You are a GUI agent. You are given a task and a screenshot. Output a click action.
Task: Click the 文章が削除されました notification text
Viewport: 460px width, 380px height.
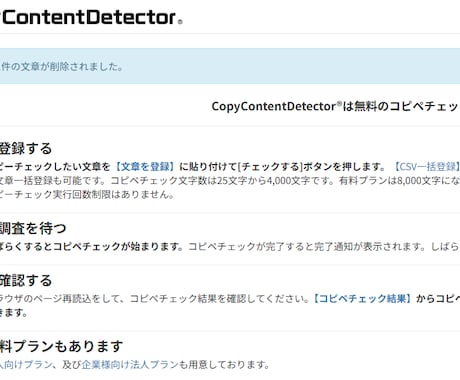pyautogui.click(x=61, y=66)
